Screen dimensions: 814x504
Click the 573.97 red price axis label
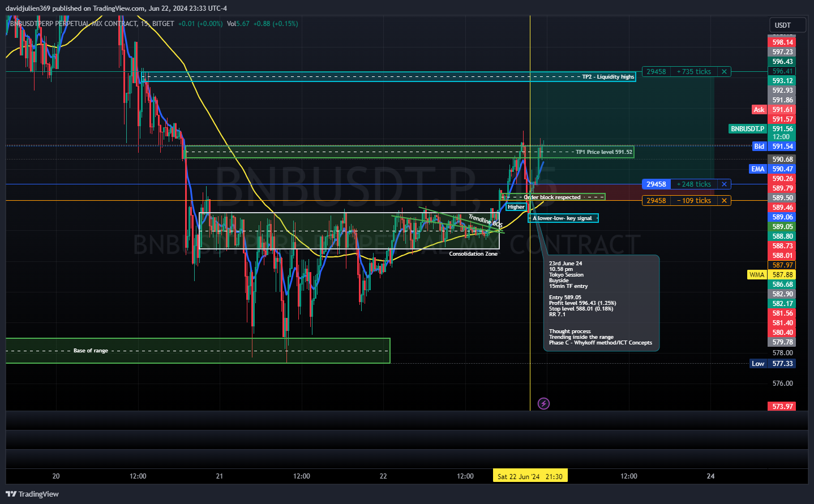click(x=782, y=407)
